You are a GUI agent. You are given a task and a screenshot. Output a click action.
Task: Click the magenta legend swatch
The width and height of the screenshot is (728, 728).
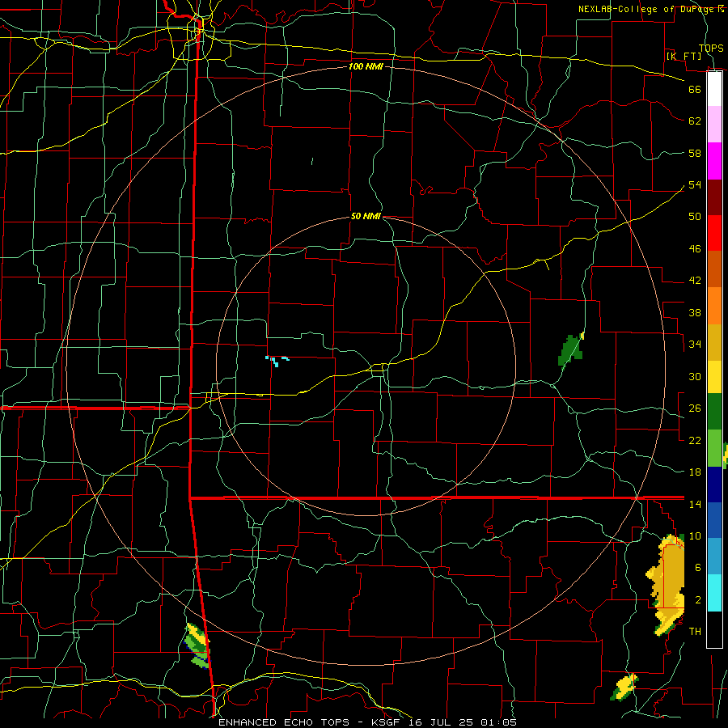point(714,161)
